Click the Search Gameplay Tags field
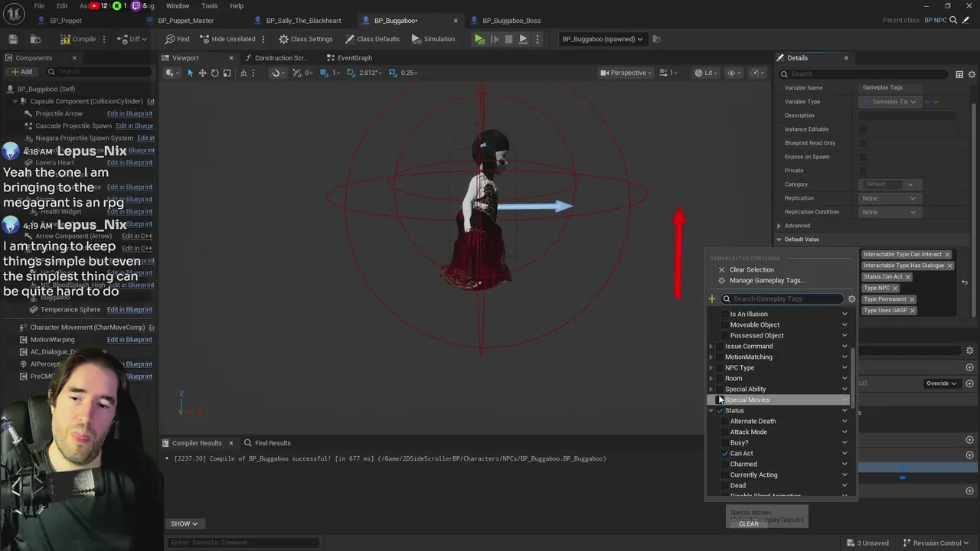Screen dimensions: 980x551 click(782, 299)
